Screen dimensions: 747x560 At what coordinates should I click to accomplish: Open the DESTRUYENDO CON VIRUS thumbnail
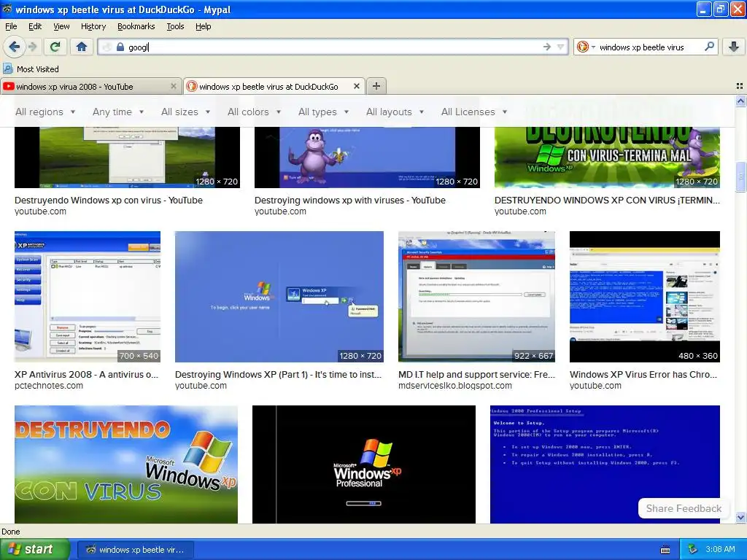tap(126, 464)
